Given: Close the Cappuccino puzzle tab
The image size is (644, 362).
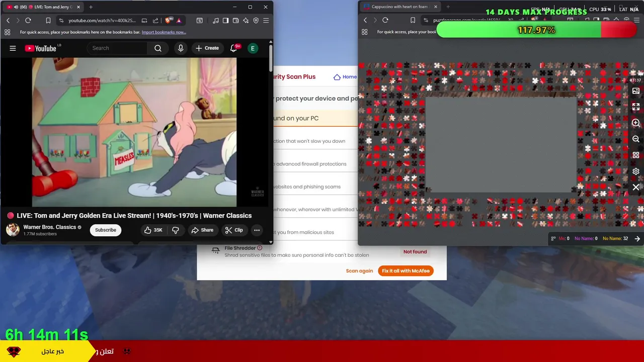Looking at the screenshot, I should tap(436, 7).
